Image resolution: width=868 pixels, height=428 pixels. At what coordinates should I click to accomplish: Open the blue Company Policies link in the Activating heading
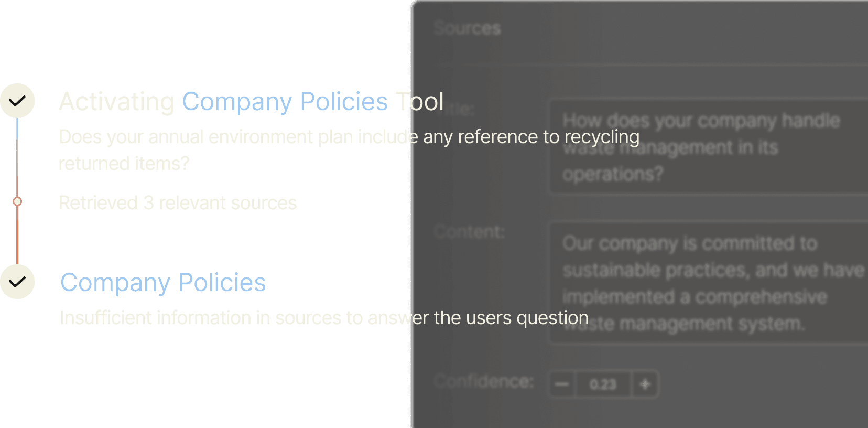pos(285,102)
